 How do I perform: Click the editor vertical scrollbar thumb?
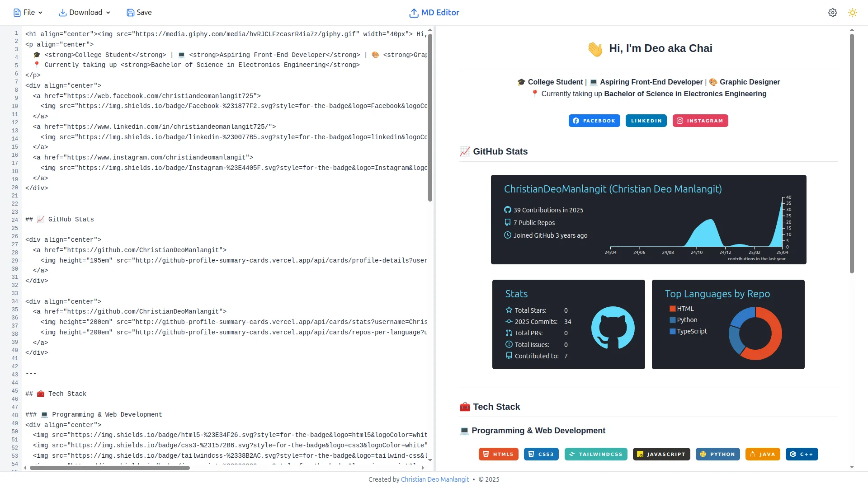[x=430, y=117]
